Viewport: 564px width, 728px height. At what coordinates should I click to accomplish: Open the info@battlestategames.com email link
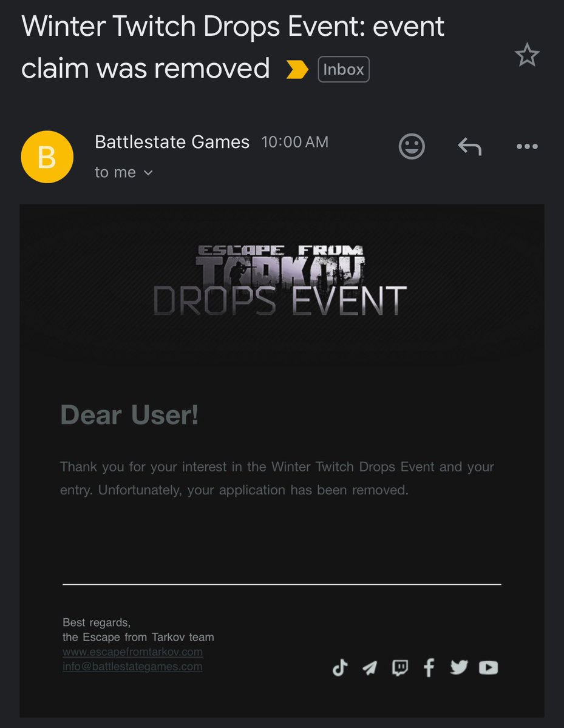coord(132,666)
